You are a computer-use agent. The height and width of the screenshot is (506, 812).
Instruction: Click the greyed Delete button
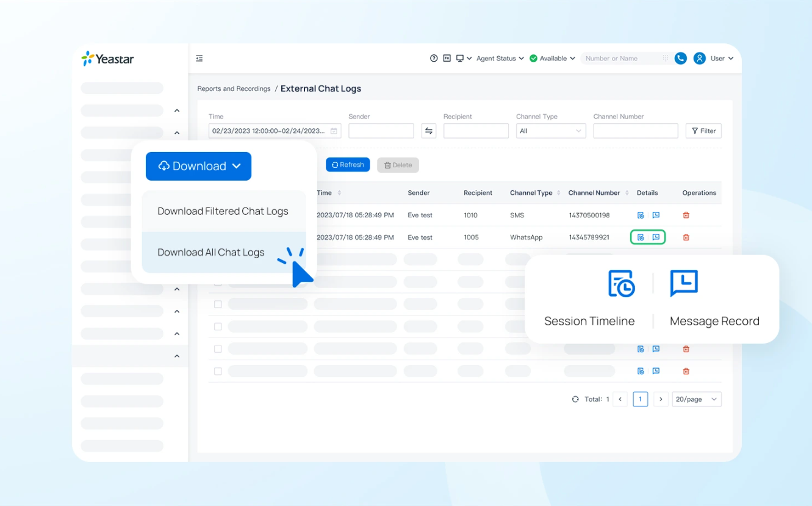398,165
